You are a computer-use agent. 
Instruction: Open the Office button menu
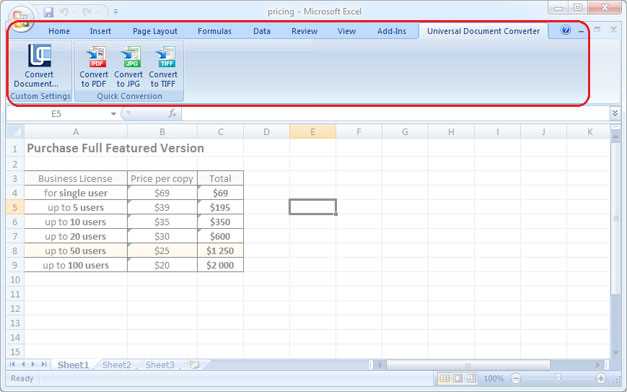point(21,18)
